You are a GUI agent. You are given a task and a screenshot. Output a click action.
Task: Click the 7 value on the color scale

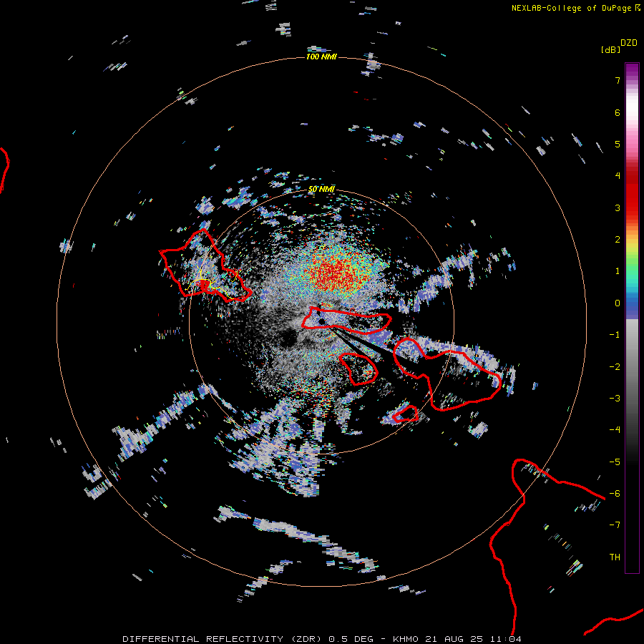(x=618, y=80)
